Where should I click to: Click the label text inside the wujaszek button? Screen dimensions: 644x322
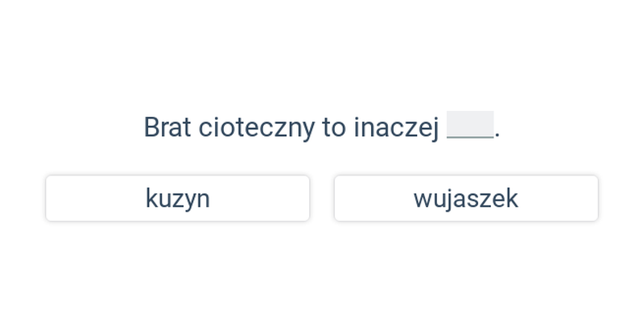tap(466, 199)
